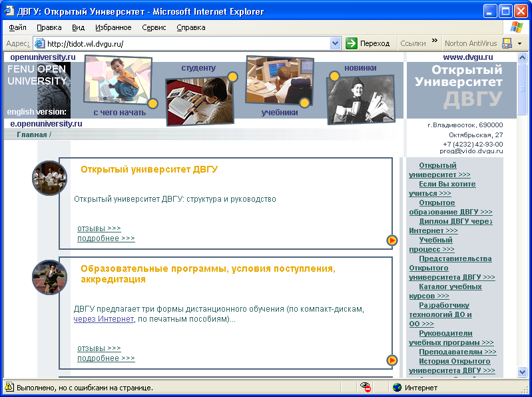Click the phone number +7 (4232) 42-93-00
The image size is (532, 397).
click(473, 144)
